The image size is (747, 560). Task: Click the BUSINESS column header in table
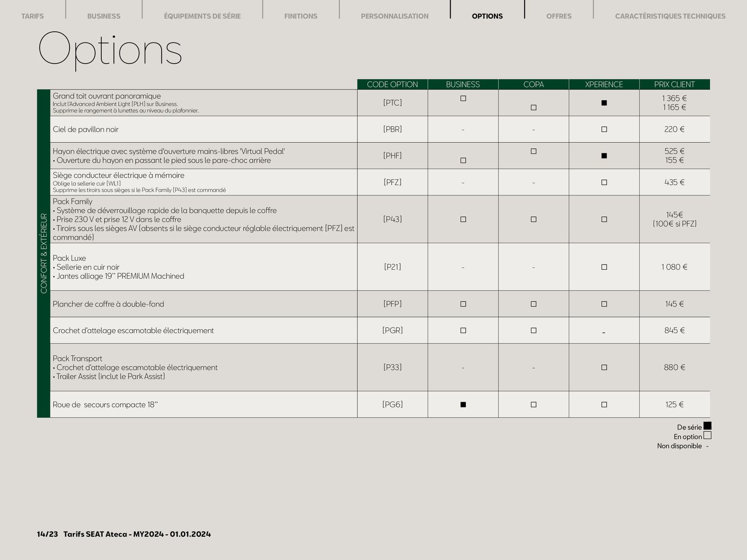click(463, 84)
